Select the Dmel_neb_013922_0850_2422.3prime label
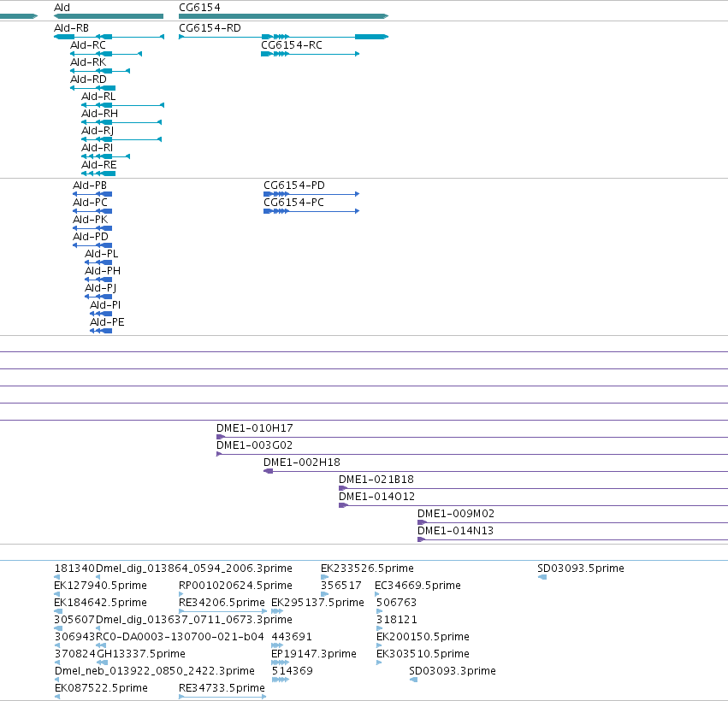The height and width of the screenshot is (701, 728). (x=155, y=671)
